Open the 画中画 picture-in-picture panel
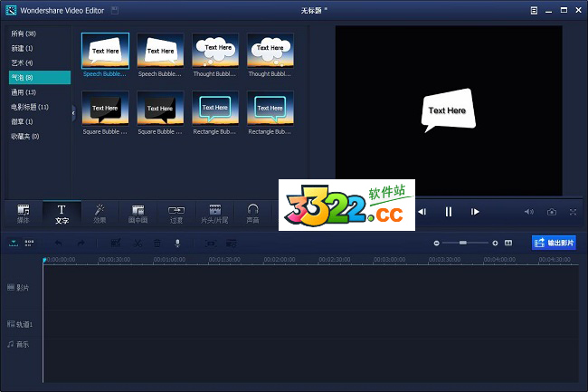This screenshot has width=588, height=392. 138,213
